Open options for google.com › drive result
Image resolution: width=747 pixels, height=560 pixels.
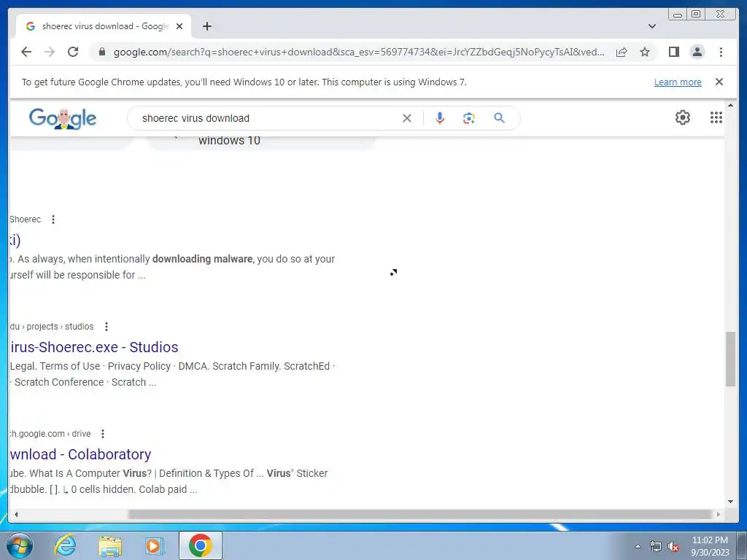103,434
